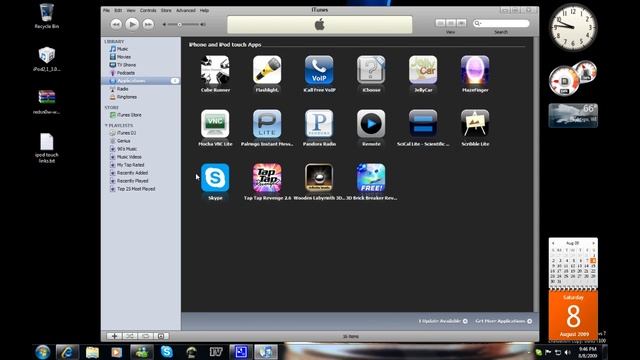Switch to grid view button
Viewport: 640px width, 360px height.
tap(451, 23)
